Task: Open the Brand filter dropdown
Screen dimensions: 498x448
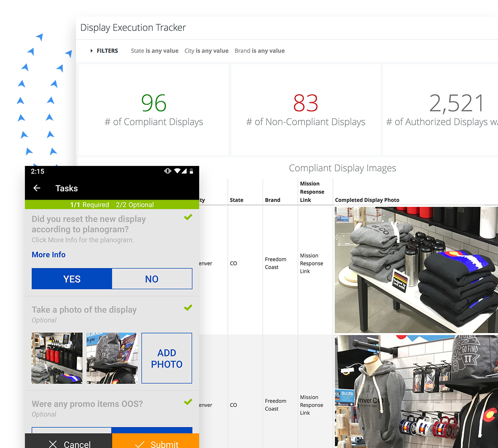Action: pyautogui.click(x=259, y=51)
